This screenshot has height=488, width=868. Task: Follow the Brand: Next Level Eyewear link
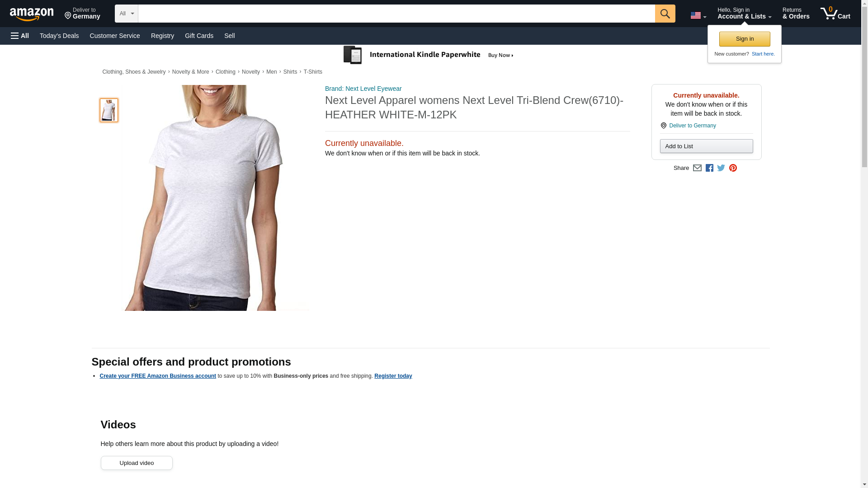point(363,89)
